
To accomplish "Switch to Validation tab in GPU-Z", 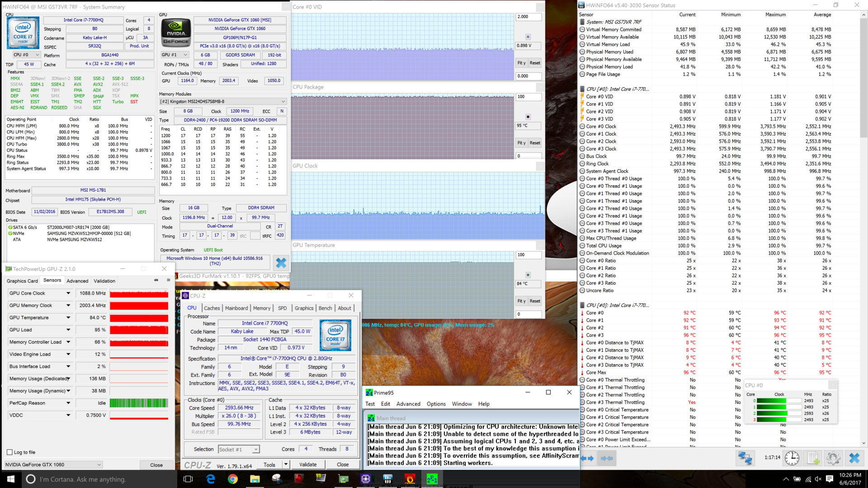I will click(x=104, y=281).
